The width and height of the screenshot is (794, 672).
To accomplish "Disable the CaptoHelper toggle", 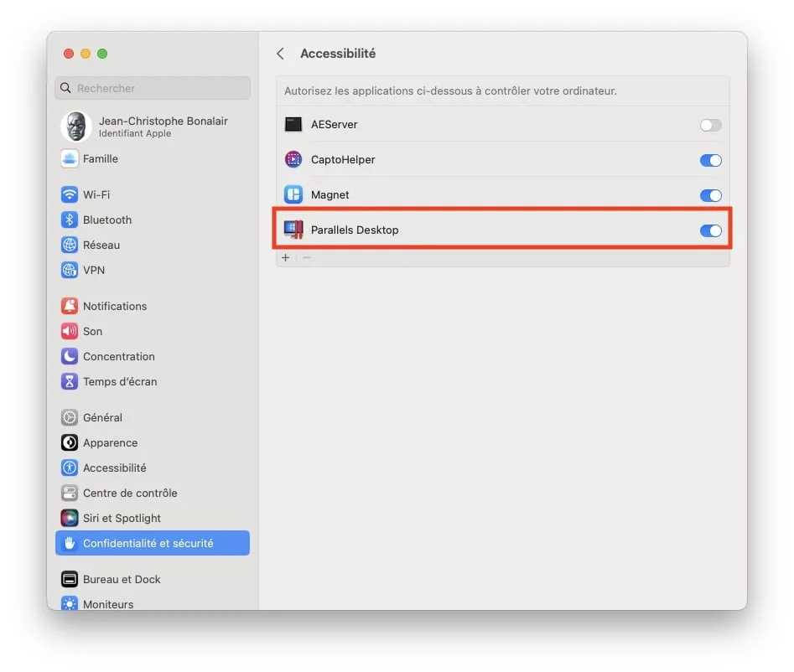I will (x=710, y=160).
